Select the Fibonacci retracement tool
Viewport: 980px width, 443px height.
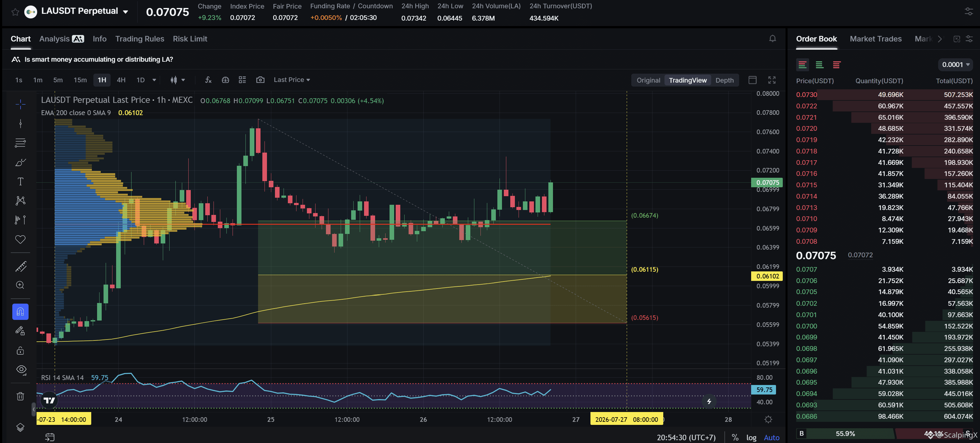21,142
